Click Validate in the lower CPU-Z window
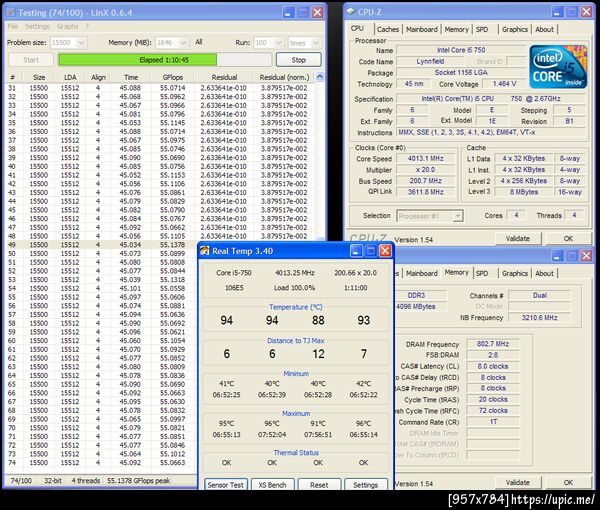The width and height of the screenshot is (600, 510). (518, 482)
